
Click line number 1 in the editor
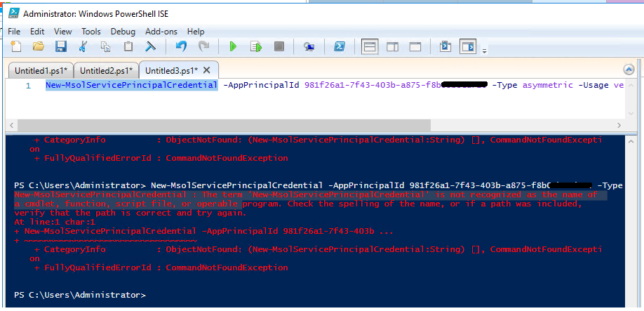pyautogui.click(x=28, y=86)
